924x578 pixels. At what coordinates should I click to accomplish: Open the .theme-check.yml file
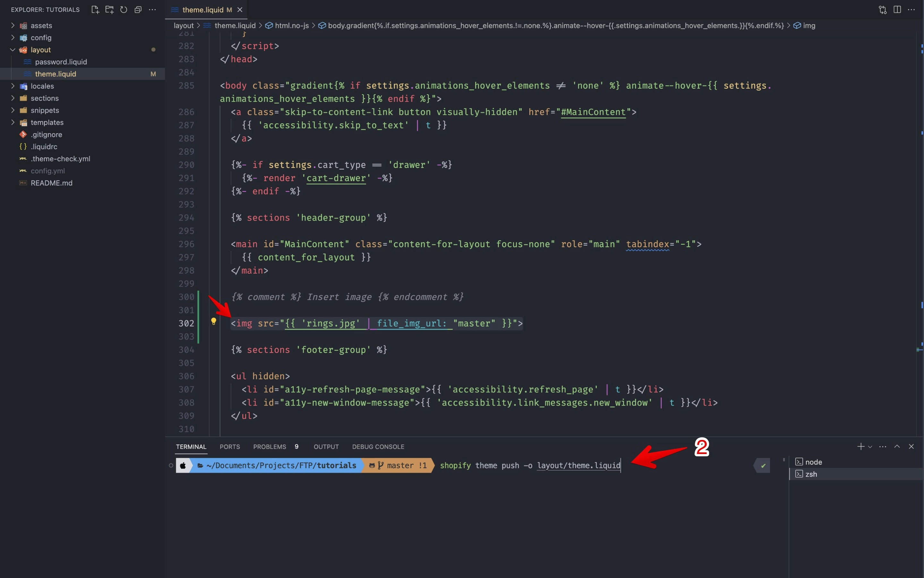tap(82, 159)
